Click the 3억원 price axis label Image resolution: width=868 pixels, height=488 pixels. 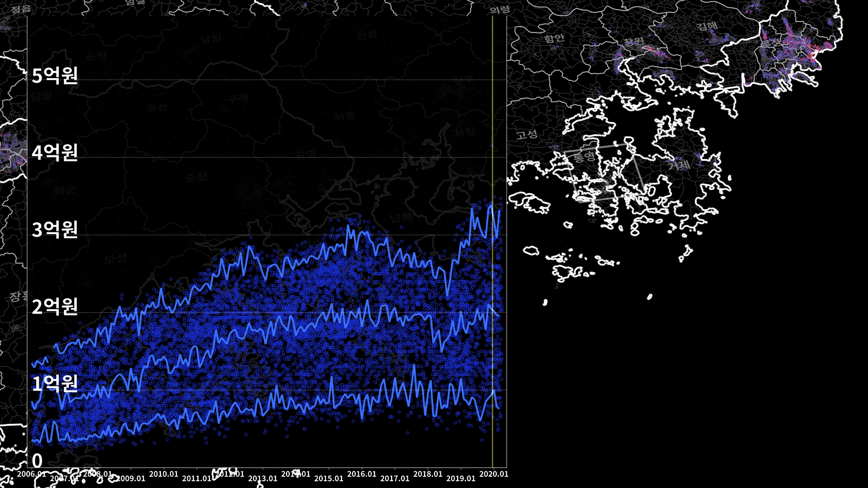[55, 230]
